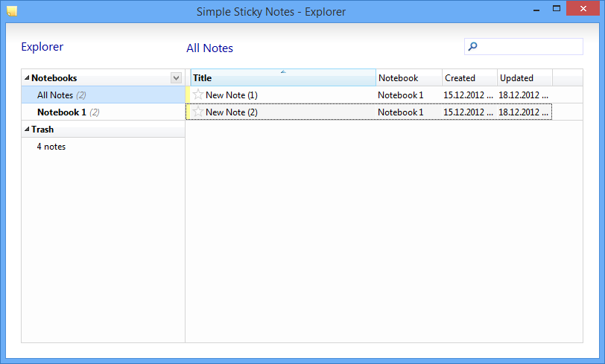Collapse the Trash section triangle
This screenshot has width=605, height=364.
click(x=27, y=130)
